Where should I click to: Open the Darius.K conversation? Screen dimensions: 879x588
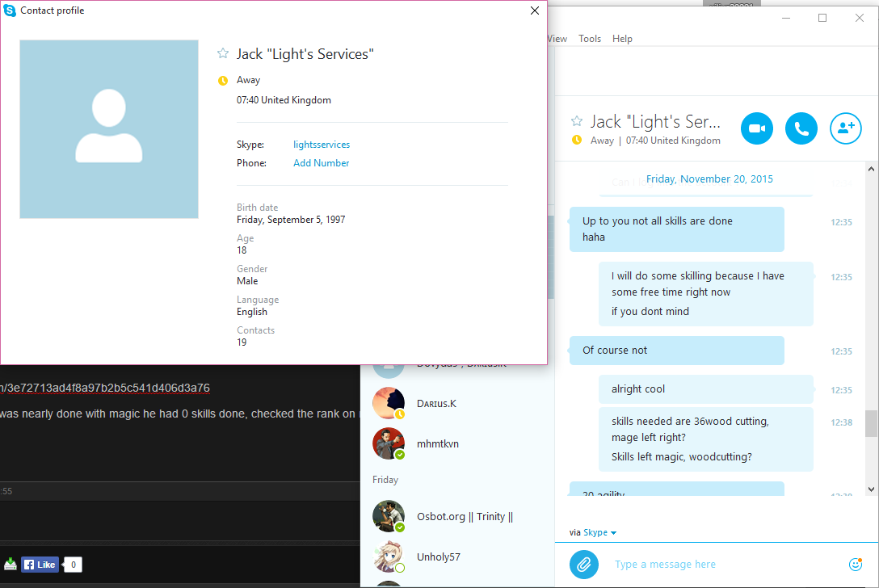[x=457, y=404]
